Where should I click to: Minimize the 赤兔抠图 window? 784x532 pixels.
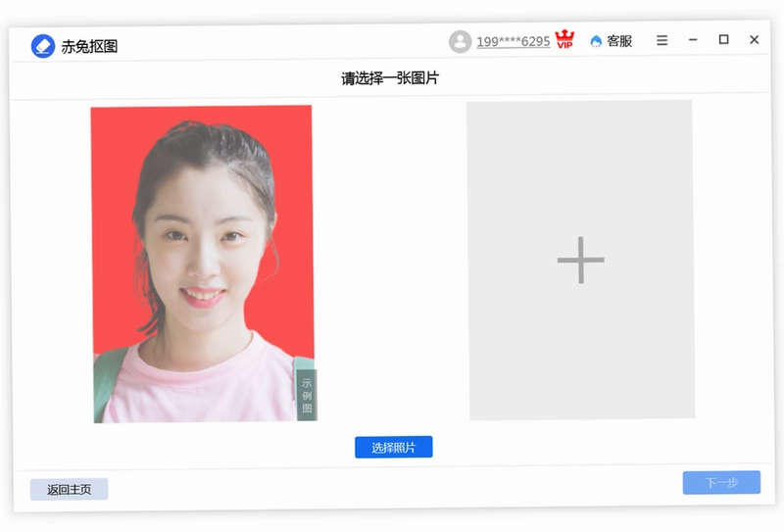693,39
